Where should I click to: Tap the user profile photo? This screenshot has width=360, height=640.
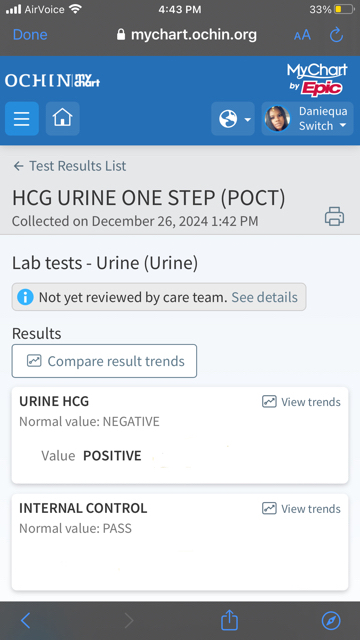[278, 119]
